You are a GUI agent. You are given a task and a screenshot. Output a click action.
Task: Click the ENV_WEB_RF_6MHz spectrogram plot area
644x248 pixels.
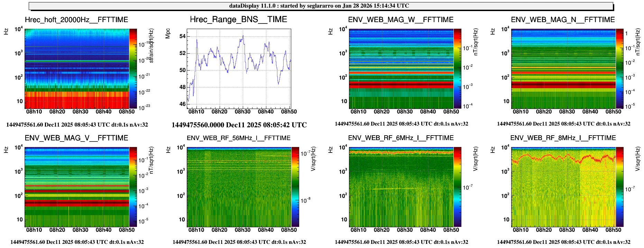click(401, 187)
